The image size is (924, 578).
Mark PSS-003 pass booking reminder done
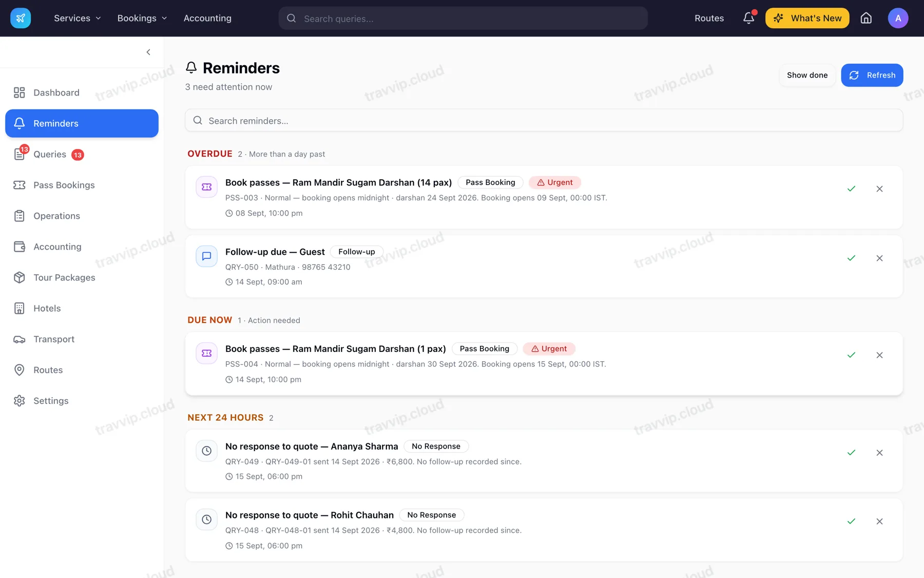[x=851, y=189]
